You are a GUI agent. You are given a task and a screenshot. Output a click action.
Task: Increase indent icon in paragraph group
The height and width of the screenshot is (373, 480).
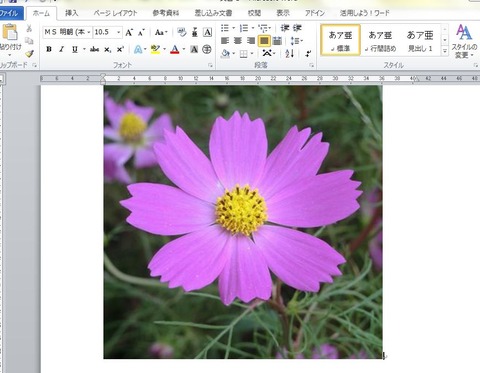point(297,28)
